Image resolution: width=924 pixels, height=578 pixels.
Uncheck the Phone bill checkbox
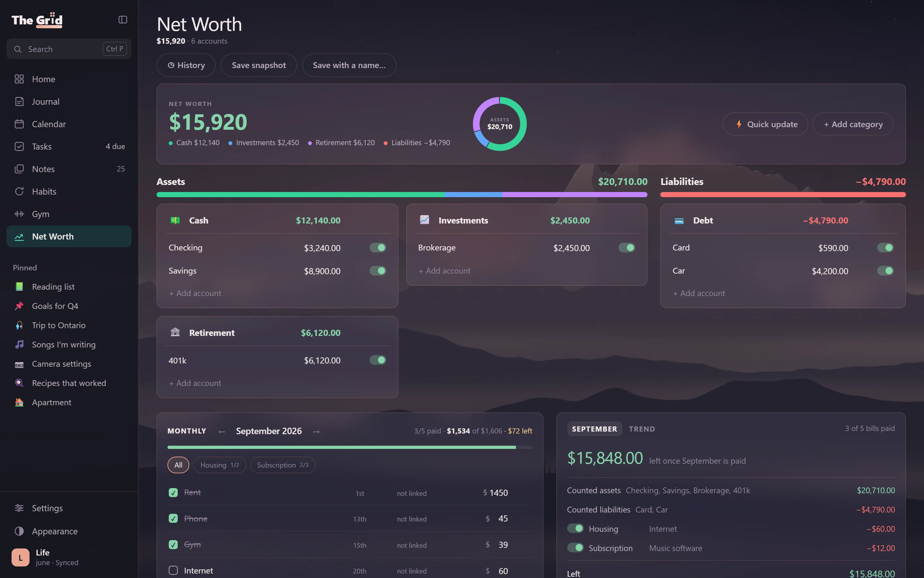[x=173, y=518]
